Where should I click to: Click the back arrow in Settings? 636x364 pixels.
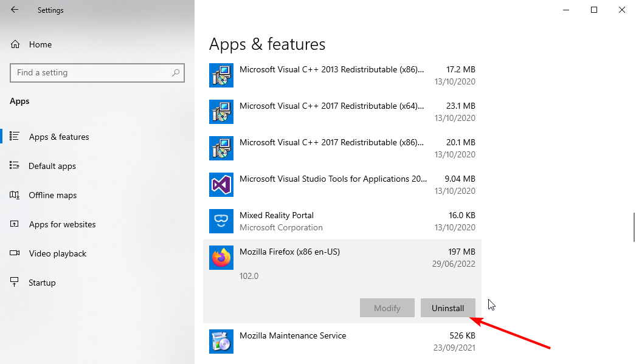point(15,10)
